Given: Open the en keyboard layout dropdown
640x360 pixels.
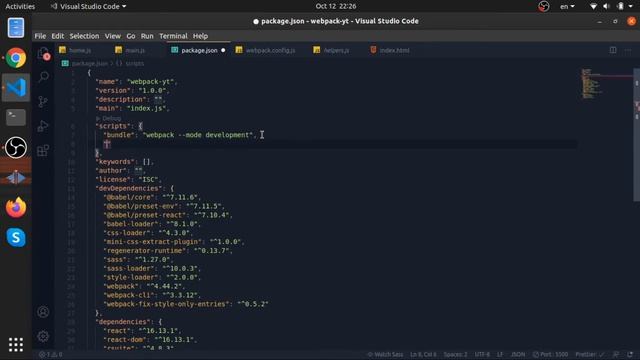Looking at the screenshot, I should (567, 7).
